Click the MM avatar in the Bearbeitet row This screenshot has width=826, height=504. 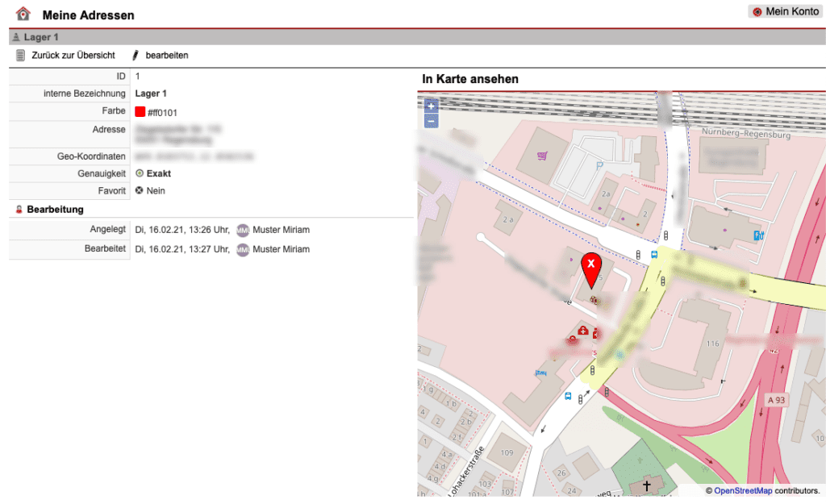pyautogui.click(x=243, y=249)
